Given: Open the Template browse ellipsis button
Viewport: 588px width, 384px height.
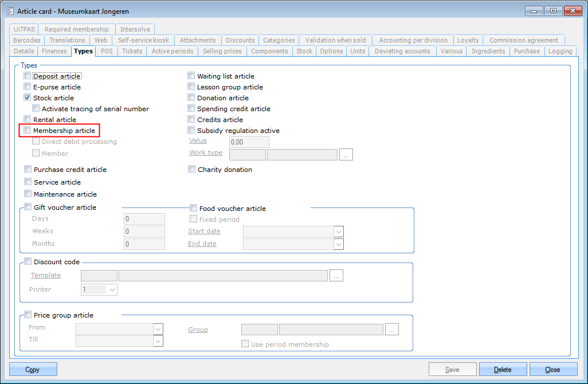Looking at the screenshot, I should click(x=336, y=276).
